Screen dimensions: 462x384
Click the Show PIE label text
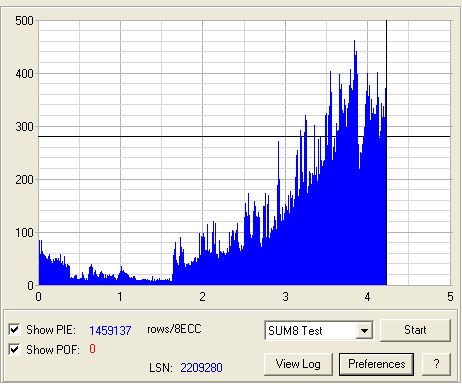click(51, 330)
